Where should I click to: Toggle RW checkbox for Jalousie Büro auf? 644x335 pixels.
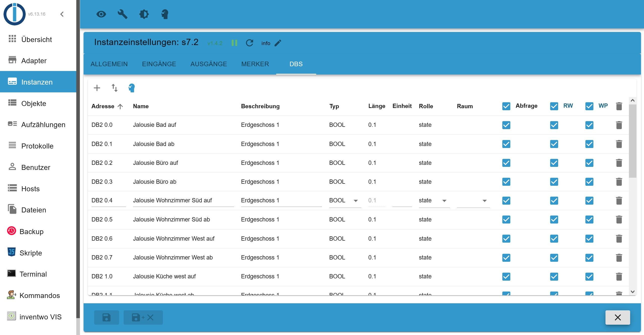[x=554, y=163]
